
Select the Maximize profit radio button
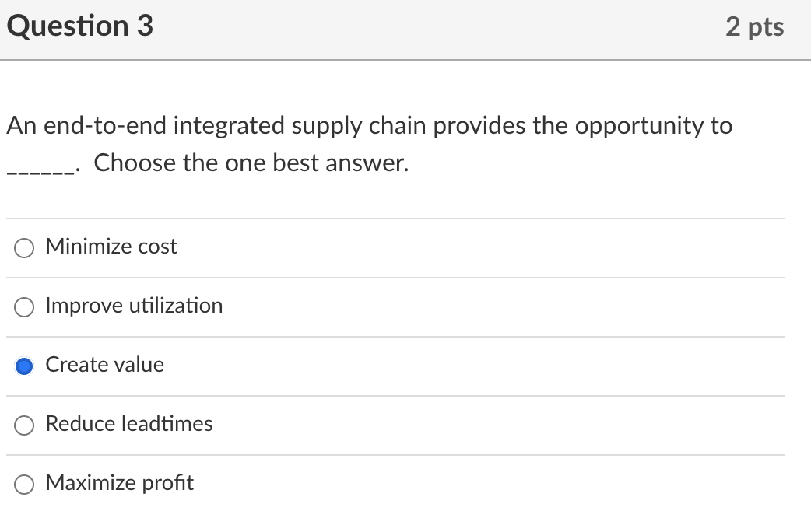coord(24,484)
